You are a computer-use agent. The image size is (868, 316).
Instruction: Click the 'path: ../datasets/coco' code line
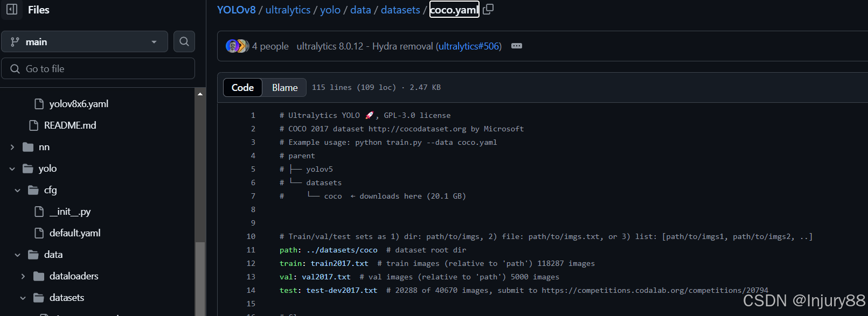(373, 250)
